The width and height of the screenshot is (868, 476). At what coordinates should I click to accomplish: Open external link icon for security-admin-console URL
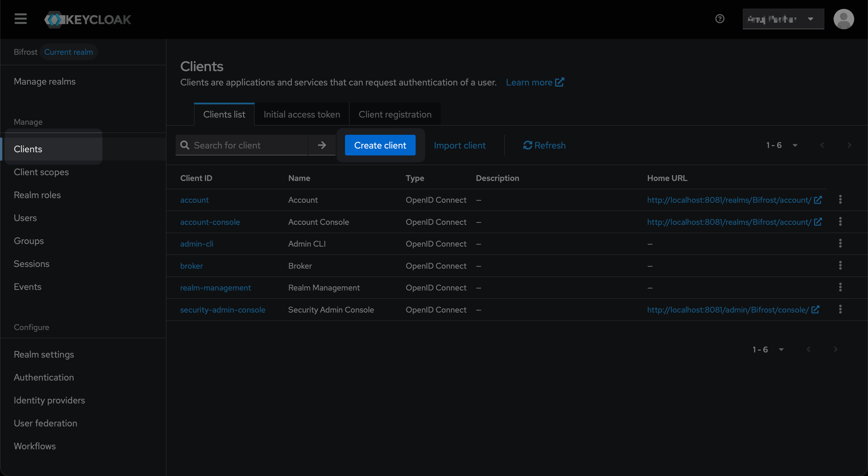pyautogui.click(x=815, y=309)
